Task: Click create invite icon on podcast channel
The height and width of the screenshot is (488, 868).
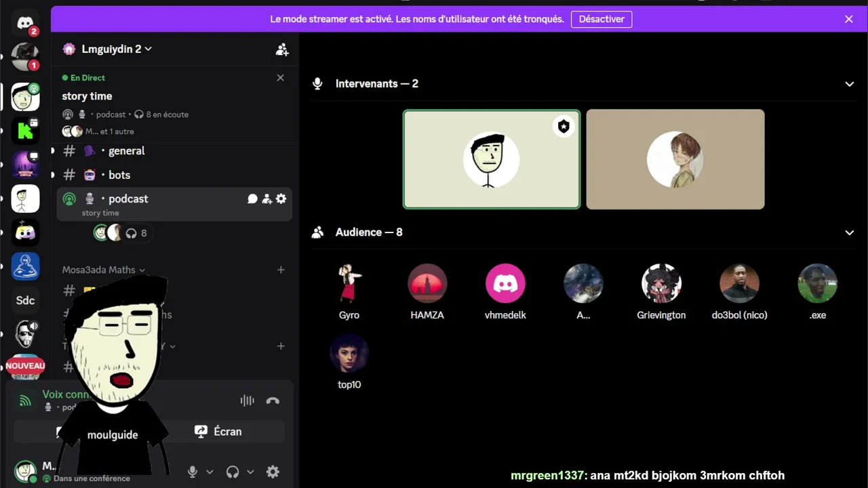Action: tap(267, 199)
